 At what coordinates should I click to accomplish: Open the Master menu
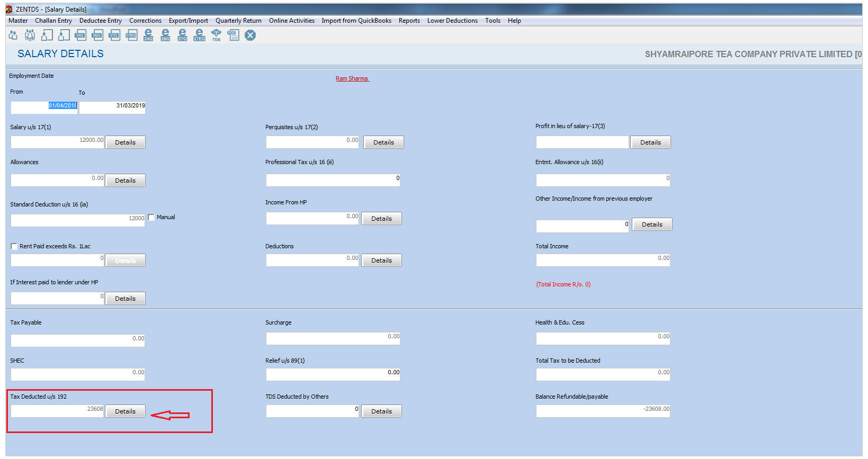[18, 21]
